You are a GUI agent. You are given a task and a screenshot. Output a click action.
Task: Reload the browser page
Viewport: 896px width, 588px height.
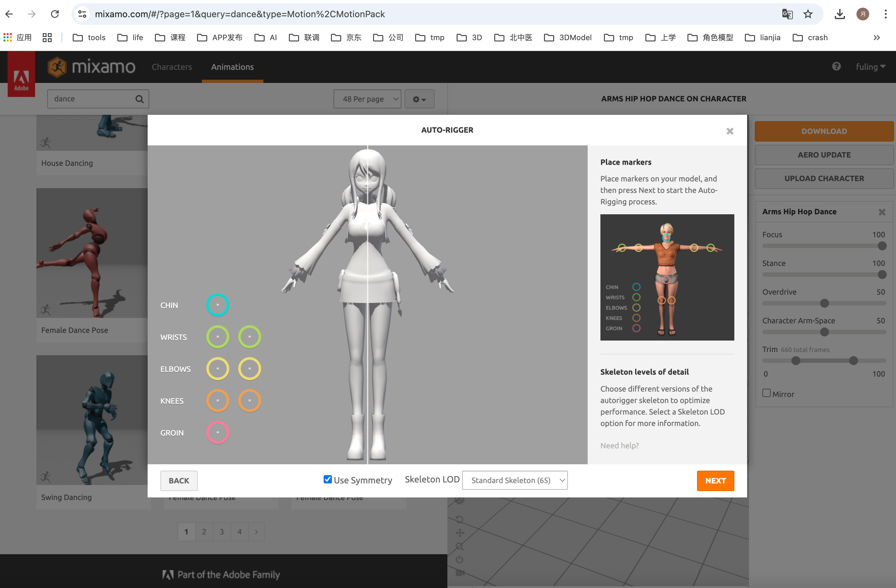[x=55, y=14]
